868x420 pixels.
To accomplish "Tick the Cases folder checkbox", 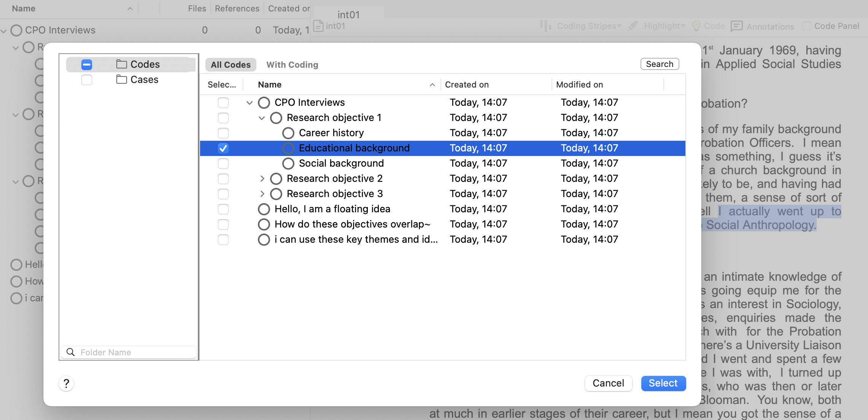I will point(87,80).
